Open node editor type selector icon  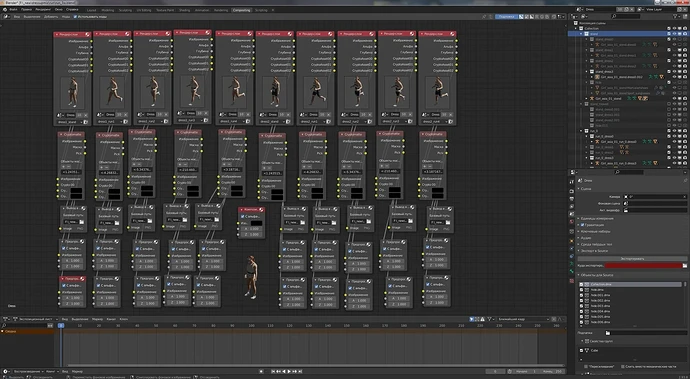click(6, 17)
